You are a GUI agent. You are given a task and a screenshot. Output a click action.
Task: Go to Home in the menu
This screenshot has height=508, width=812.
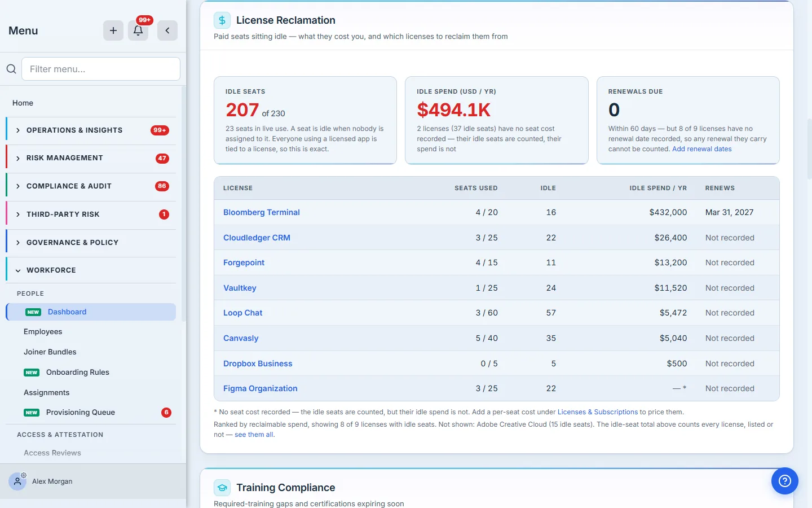23,103
